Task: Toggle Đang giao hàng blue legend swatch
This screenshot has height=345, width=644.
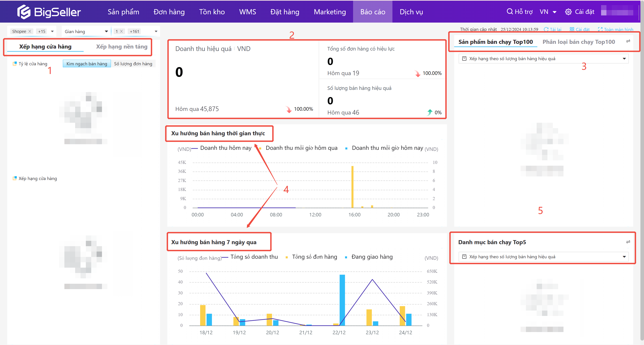Action: point(346,257)
